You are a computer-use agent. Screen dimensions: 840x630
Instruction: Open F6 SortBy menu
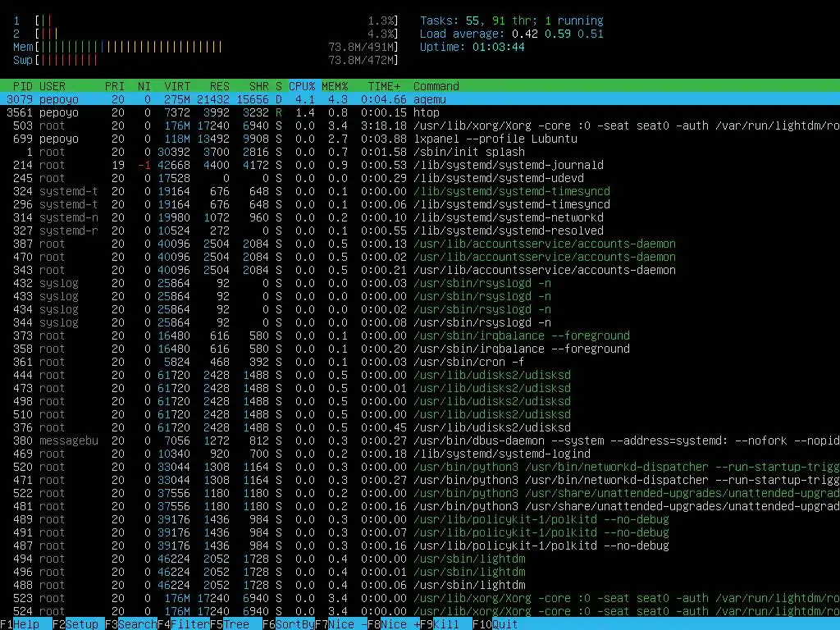[289, 624]
